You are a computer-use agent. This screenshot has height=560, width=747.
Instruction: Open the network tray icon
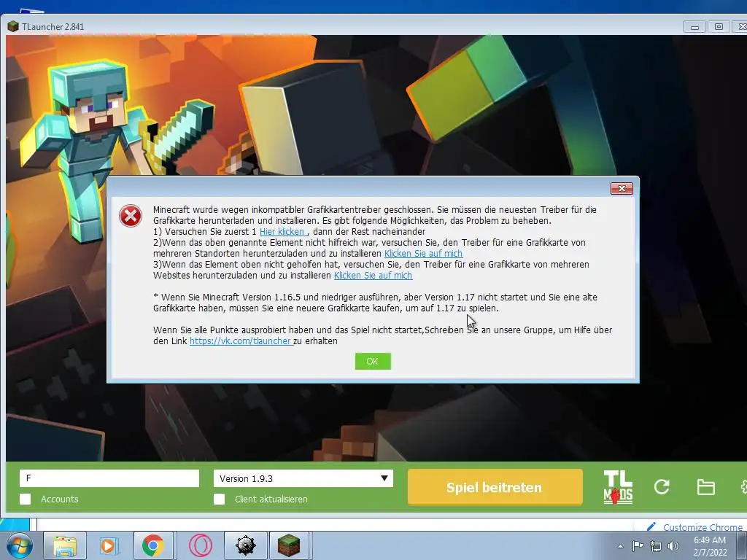(656, 546)
